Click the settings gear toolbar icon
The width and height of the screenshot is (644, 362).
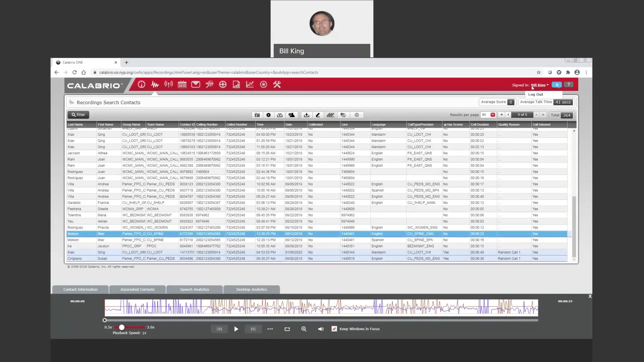coord(268,115)
